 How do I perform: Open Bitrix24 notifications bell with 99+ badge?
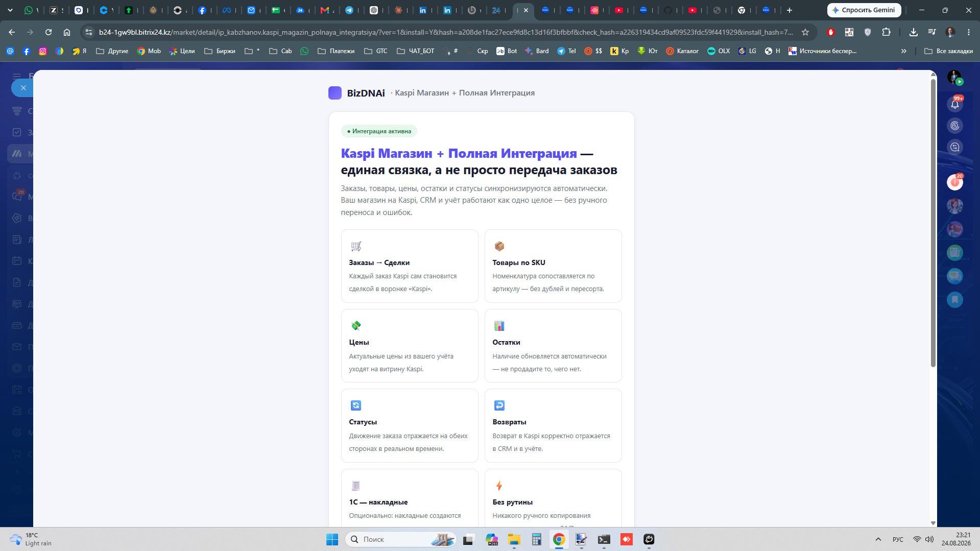pyautogui.click(x=955, y=104)
